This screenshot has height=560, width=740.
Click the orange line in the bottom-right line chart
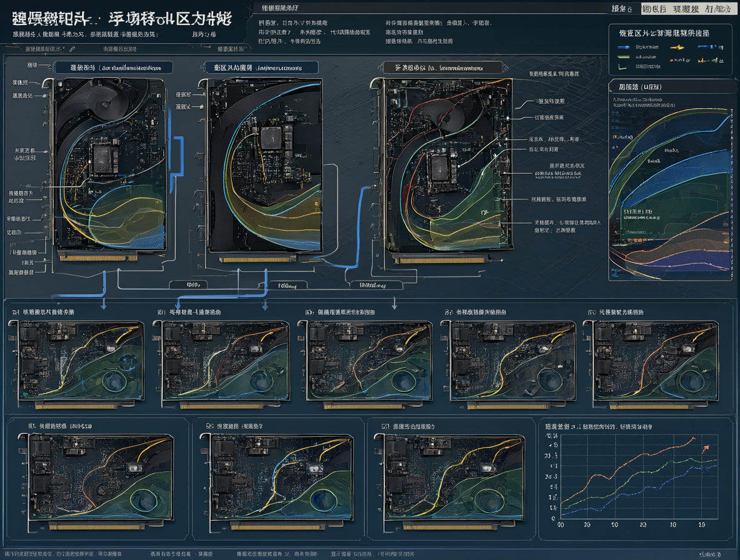coord(627,469)
